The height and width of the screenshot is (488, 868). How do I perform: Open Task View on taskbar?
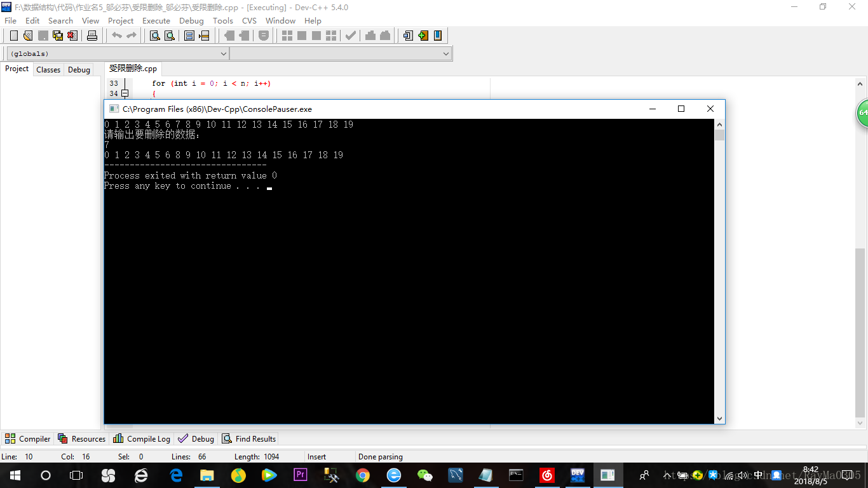click(x=76, y=475)
